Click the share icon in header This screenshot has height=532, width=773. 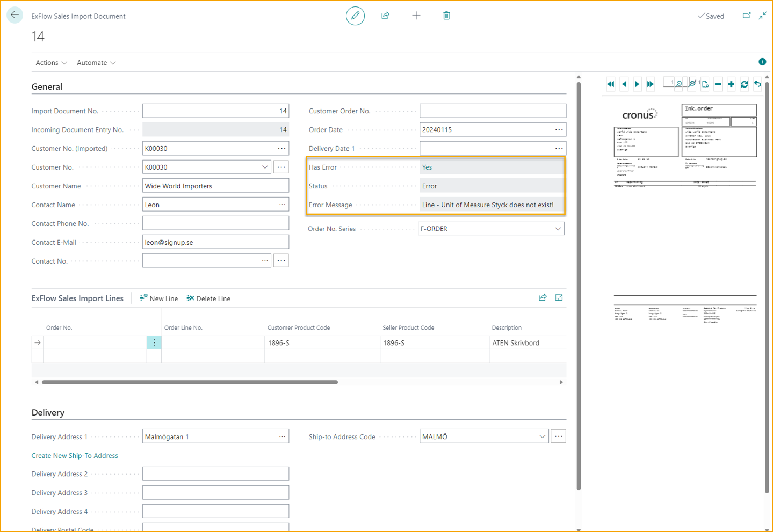pos(385,16)
